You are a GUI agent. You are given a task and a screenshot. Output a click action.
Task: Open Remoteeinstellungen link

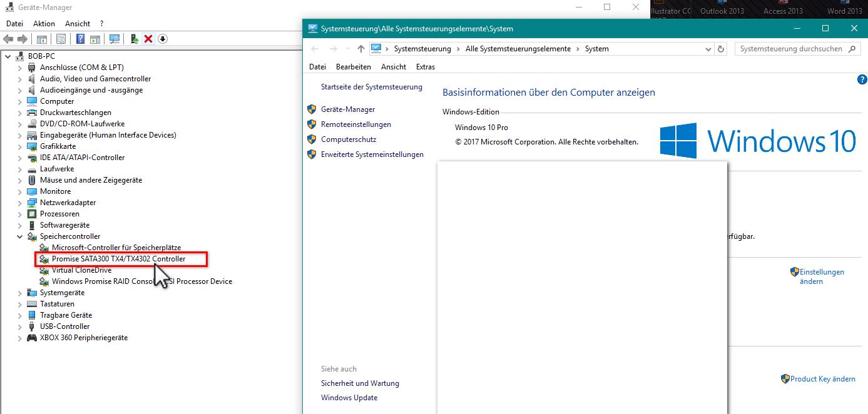356,124
